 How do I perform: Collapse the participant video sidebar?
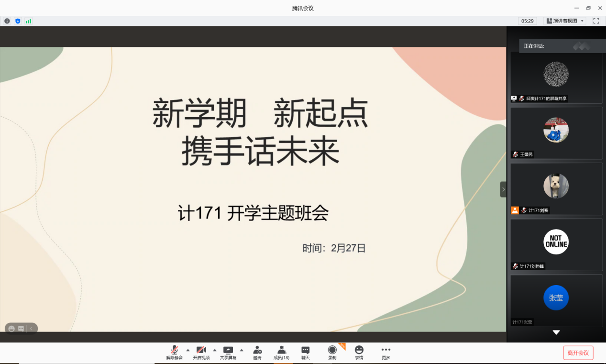tap(503, 189)
